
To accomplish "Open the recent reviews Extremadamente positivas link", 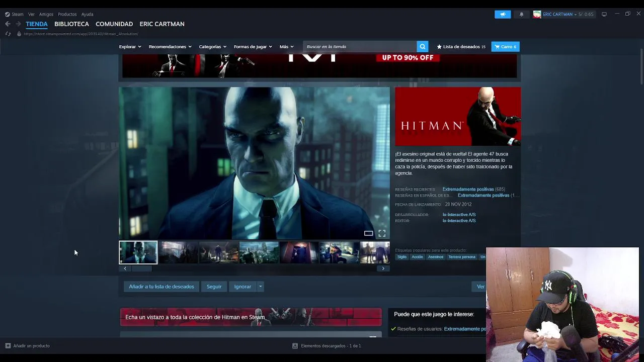I will tap(468, 190).
